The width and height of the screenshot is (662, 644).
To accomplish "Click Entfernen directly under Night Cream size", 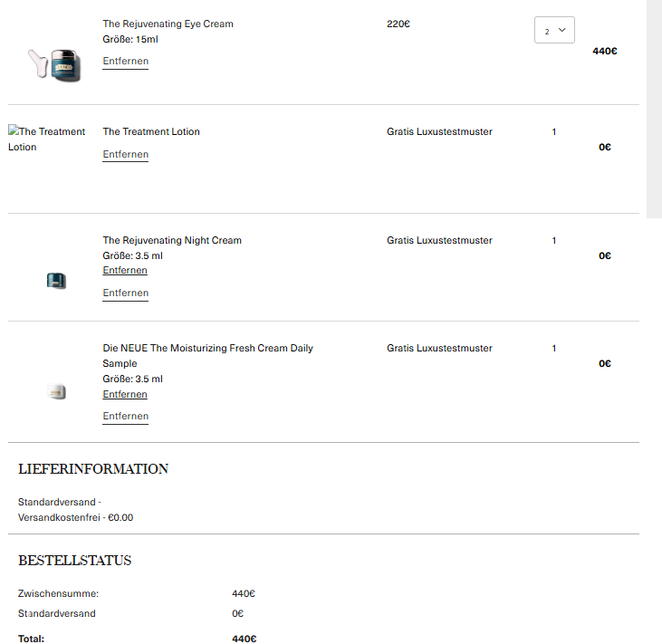I will [x=125, y=271].
